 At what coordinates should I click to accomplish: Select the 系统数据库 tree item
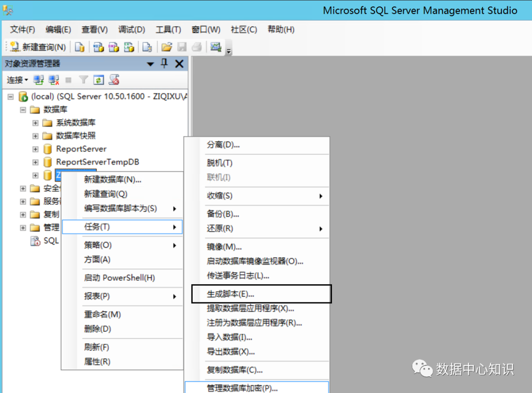tap(76, 123)
